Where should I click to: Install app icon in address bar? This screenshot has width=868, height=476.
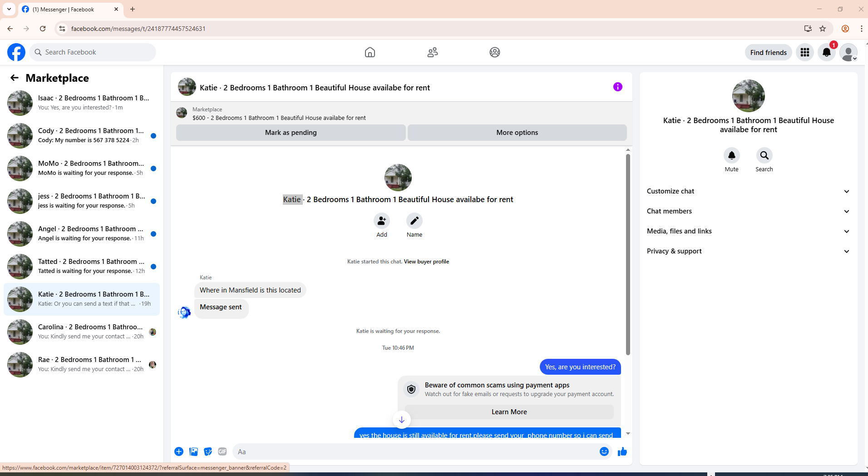[x=808, y=29]
